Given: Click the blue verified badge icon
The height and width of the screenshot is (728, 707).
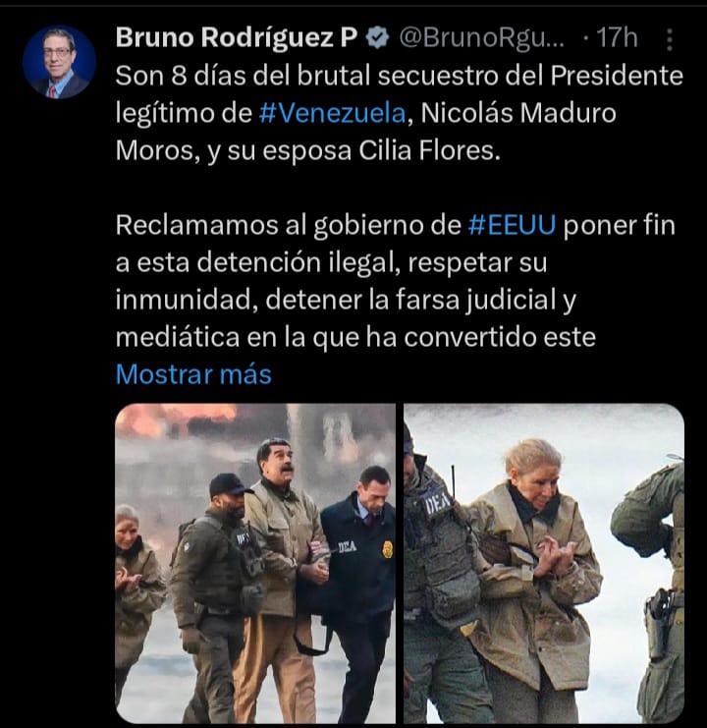Looking at the screenshot, I should point(378,38).
